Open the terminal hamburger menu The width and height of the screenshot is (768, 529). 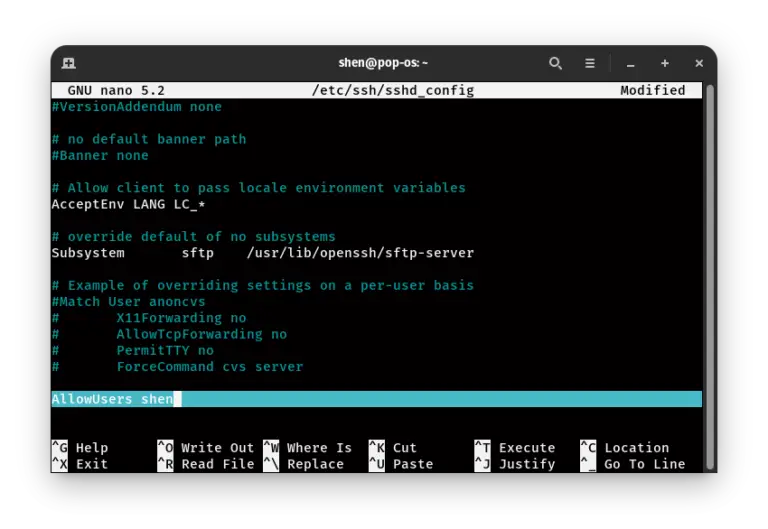(590, 63)
